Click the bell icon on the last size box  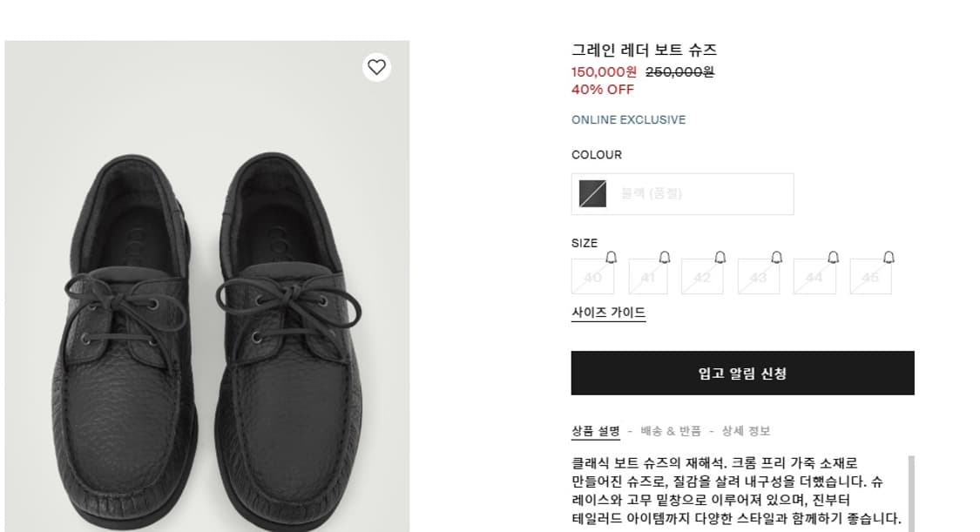point(889,256)
